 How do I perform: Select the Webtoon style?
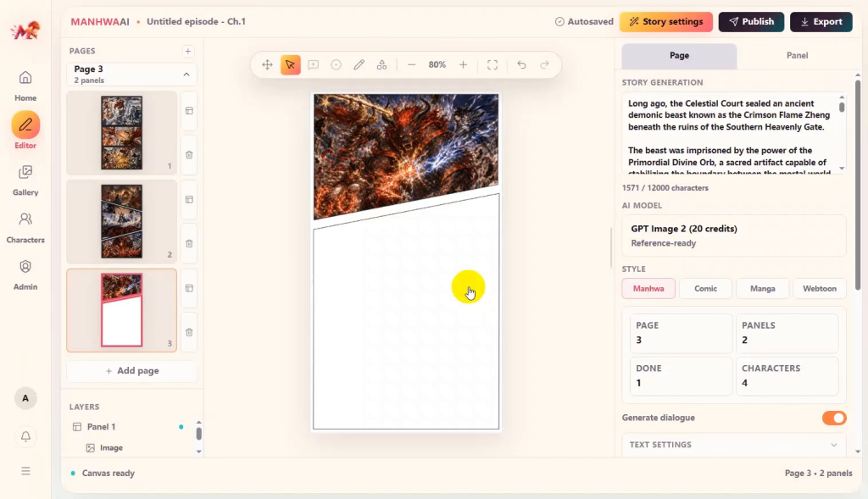(x=820, y=288)
